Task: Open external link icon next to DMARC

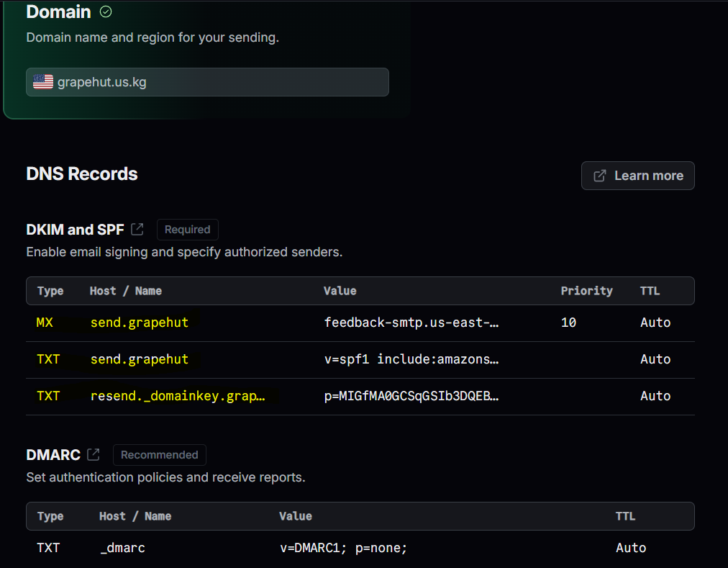Action: pyautogui.click(x=94, y=455)
